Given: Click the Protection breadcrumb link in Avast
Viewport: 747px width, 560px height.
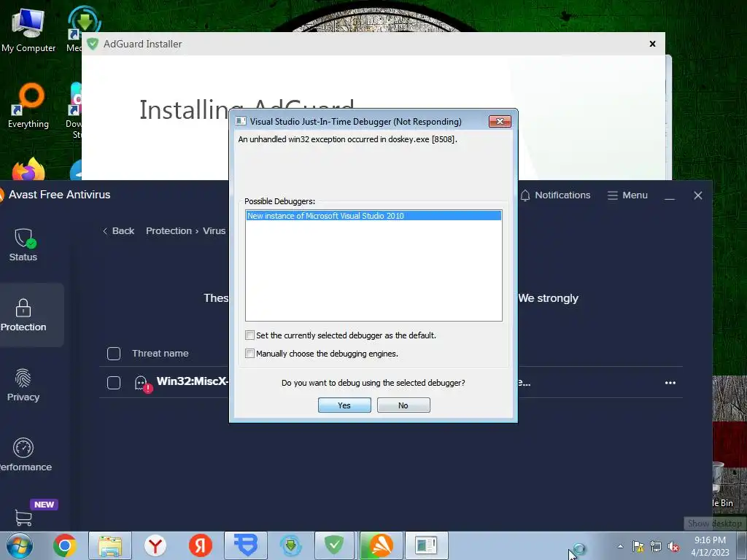Looking at the screenshot, I should coord(169,231).
